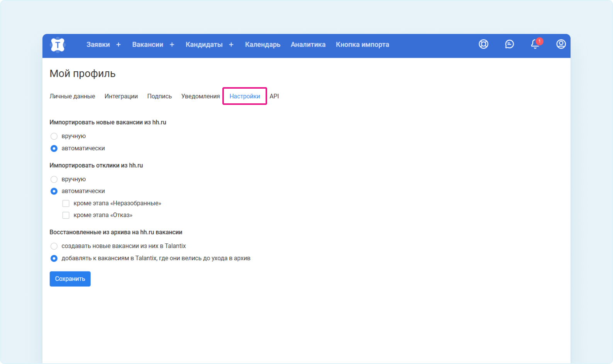Click the Мой профиль heading

tap(83, 74)
